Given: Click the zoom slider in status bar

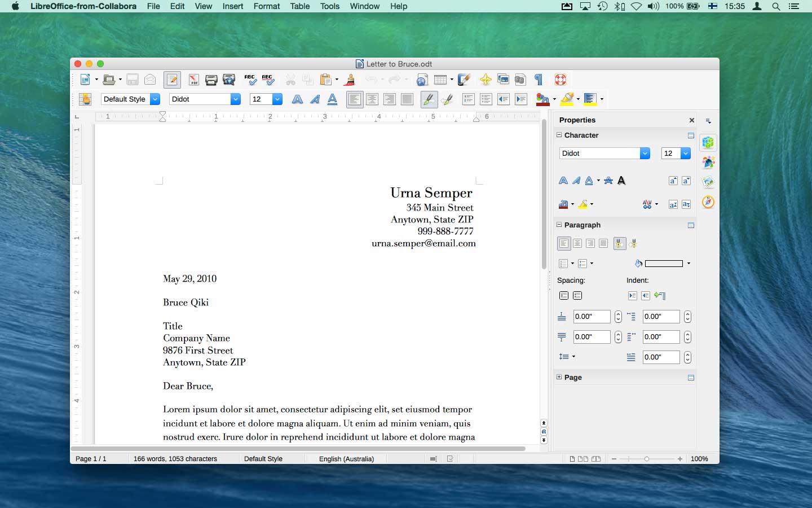Looking at the screenshot, I should (646, 459).
